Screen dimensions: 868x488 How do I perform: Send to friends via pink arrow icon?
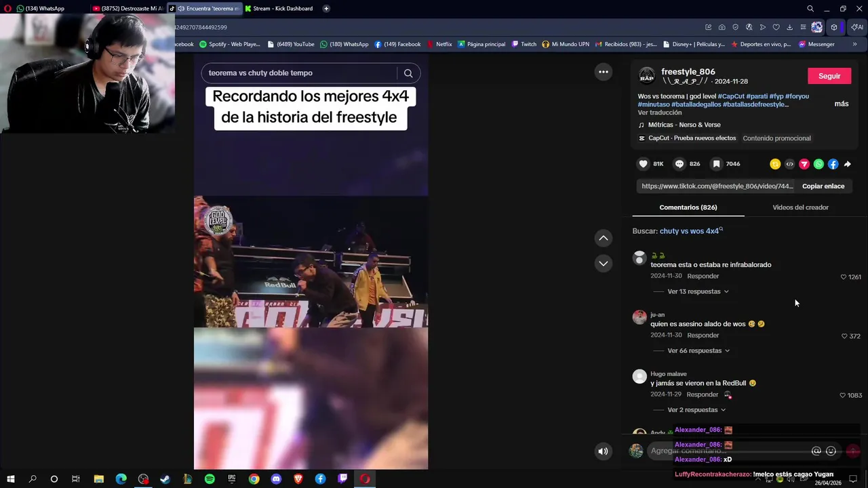click(x=804, y=164)
